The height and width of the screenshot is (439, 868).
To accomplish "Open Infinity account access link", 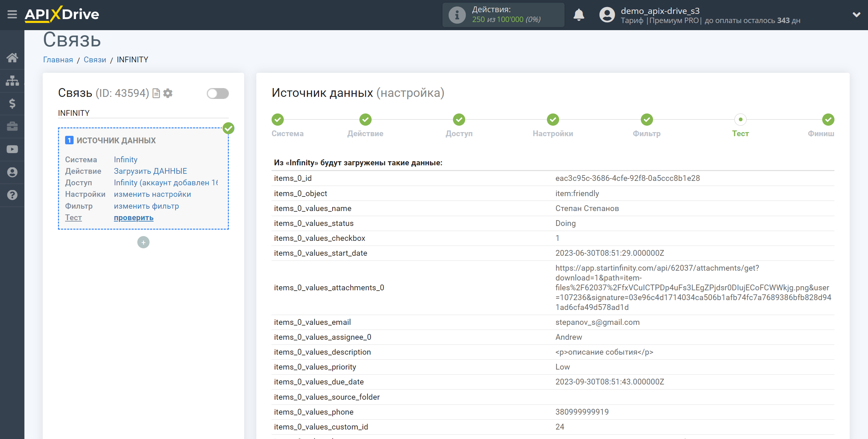I will pos(166,183).
